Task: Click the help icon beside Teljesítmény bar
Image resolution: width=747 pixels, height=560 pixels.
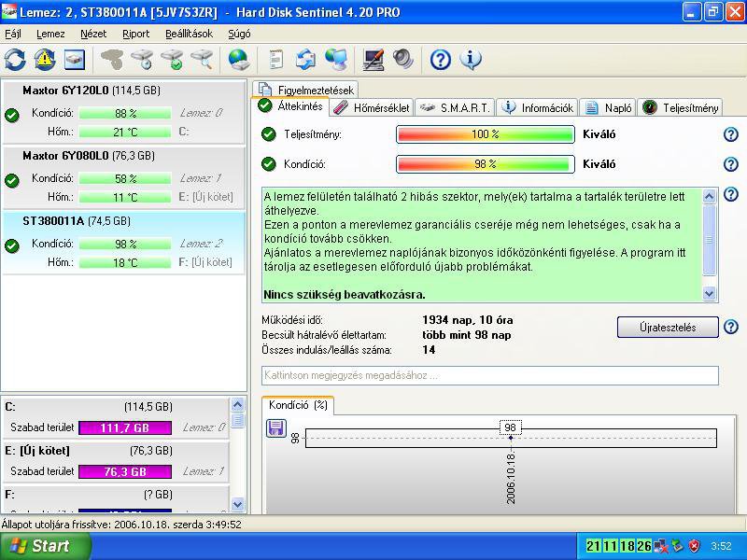Action: pyautogui.click(x=731, y=134)
